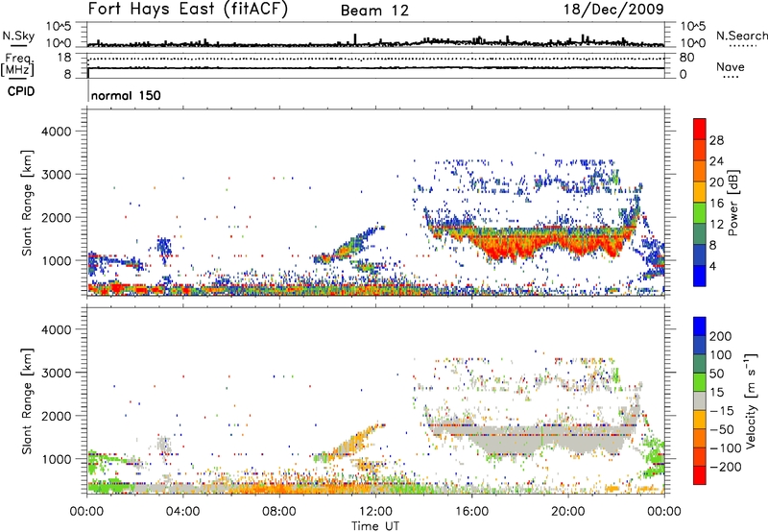Screen dimensions: 768x532
Task: Click the "4000" tick of the power panel
Action: click(56, 132)
